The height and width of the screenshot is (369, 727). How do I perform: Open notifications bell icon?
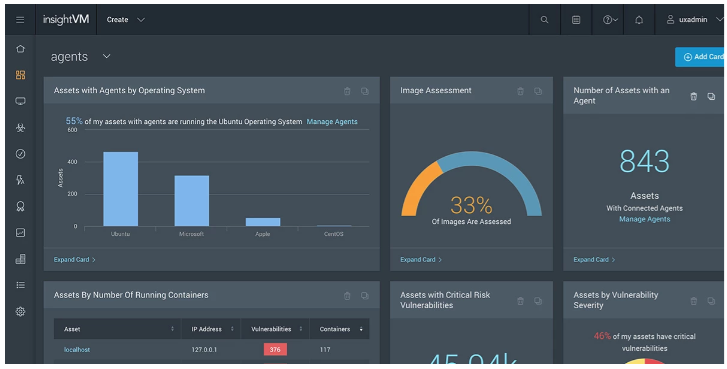[639, 20]
